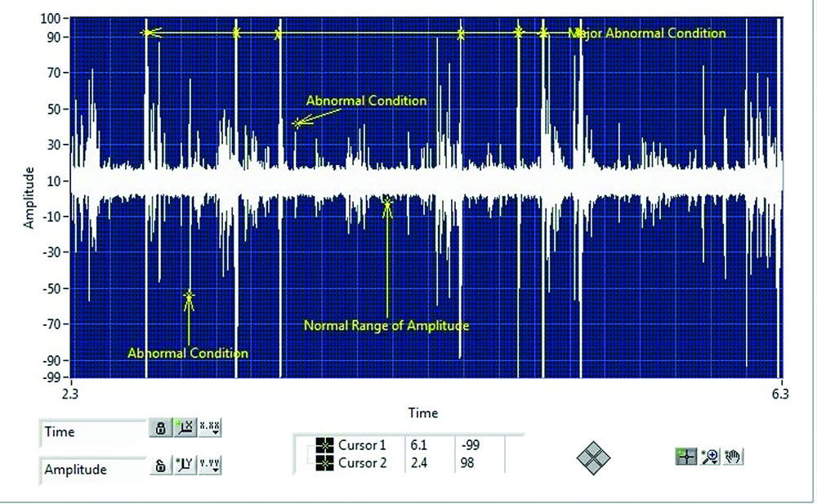Click inside the Time axis label text box
The width and height of the screenshot is (817, 504).
click(90, 432)
